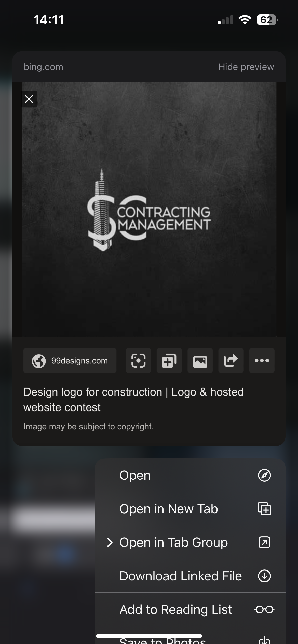Screen dimensions: 298x644
Task: Visit the 99designs.com source link
Action: pos(70,360)
